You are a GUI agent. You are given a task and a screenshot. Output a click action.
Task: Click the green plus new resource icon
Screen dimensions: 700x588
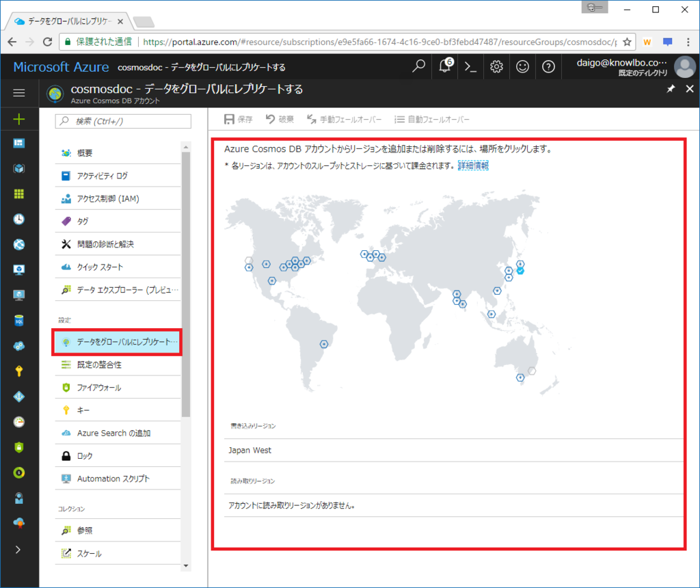tap(18, 119)
